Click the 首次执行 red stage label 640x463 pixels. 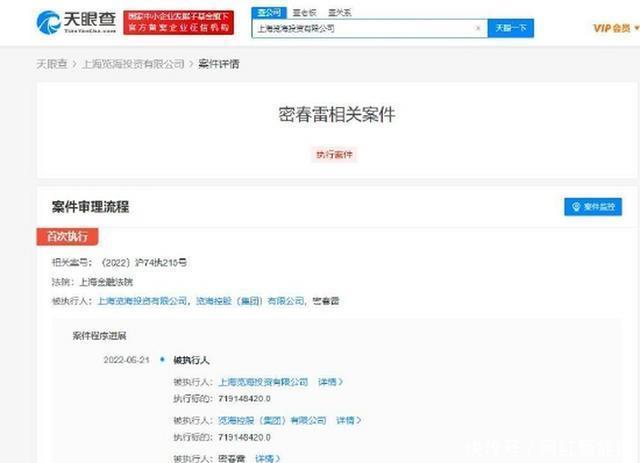68,237
